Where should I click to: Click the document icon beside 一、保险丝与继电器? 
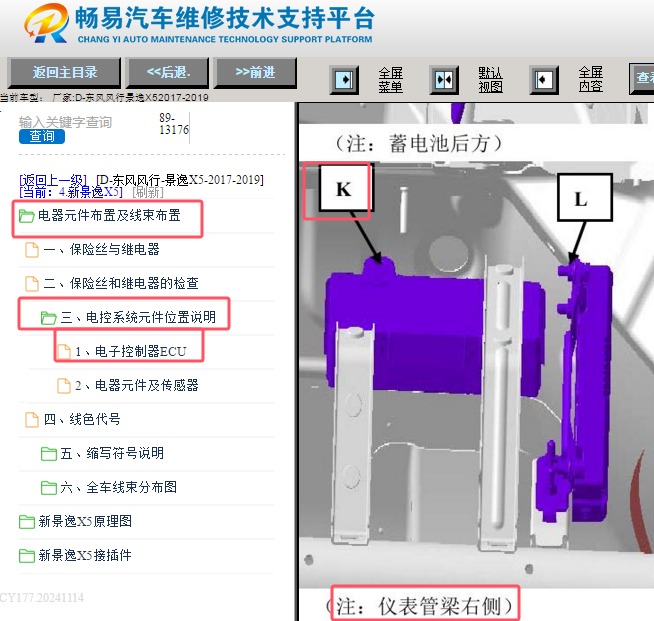click(32, 250)
